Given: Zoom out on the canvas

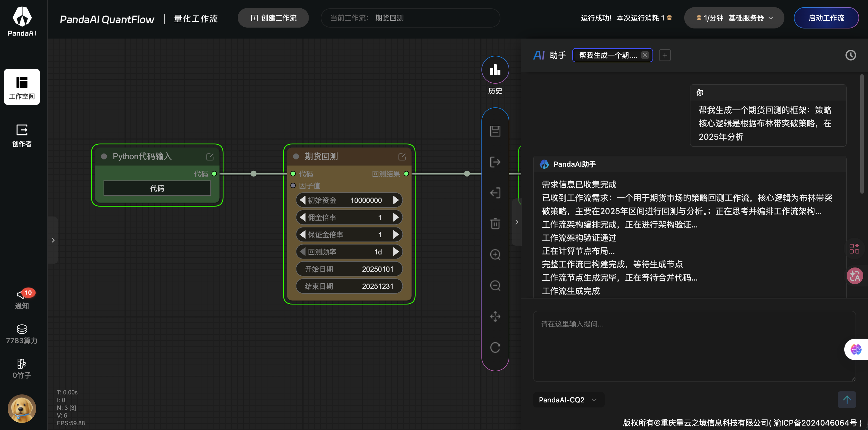Looking at the screenshot, I should click(x=495, y=286).
